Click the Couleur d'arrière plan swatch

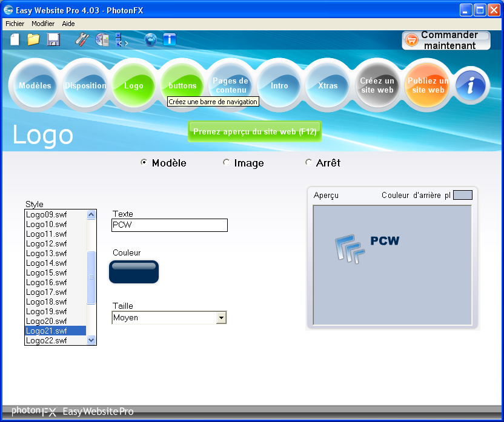(x=463, y=195)
